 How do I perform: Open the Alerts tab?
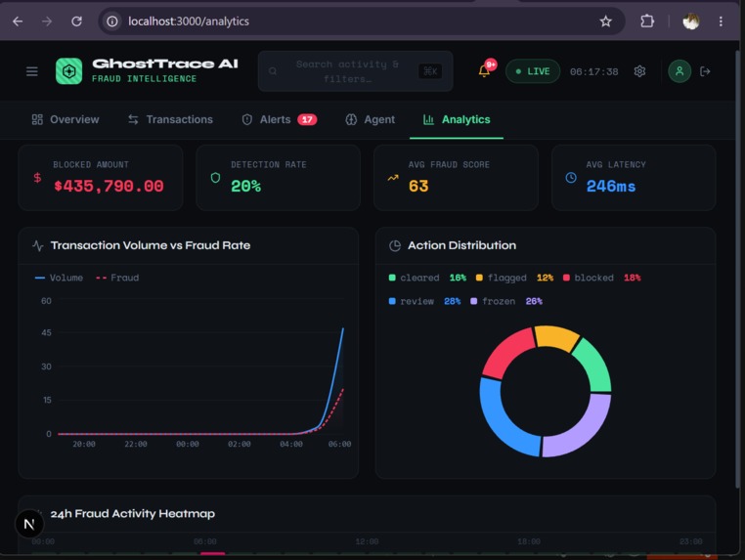pyautogui.click(x=279, y=119)
